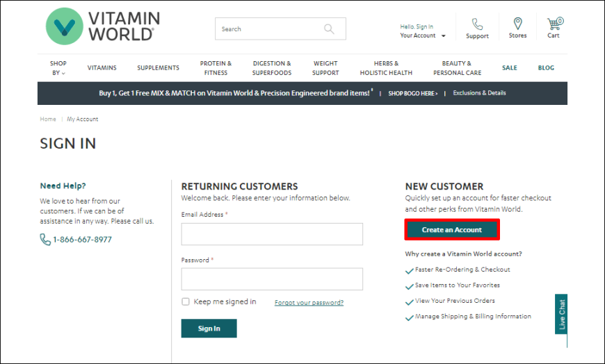
Task: Go to the Blog page
Action: coord(546,68)
